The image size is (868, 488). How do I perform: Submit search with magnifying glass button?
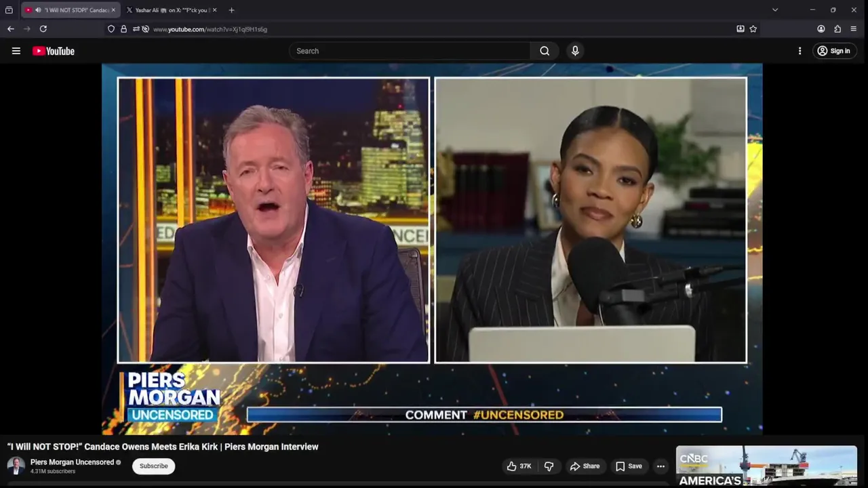pyautogui.click(x=545, y=51)
